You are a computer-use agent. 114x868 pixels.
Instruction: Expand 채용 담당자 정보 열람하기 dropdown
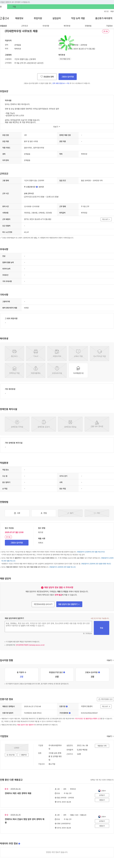pyautogui.click(x=69, y=604)
